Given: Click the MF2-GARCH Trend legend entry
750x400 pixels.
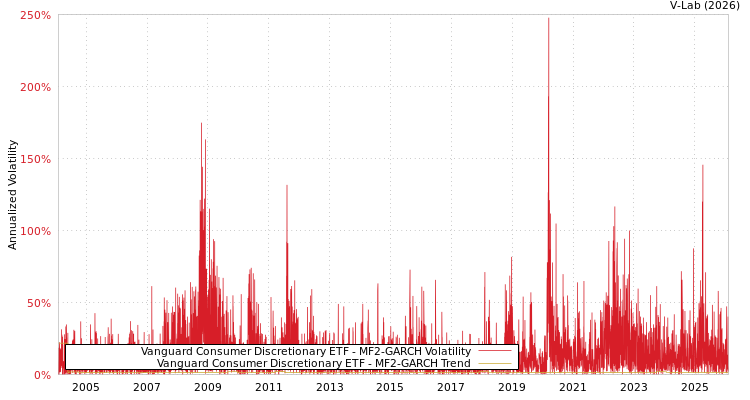Looking at the screenshot, I should pyautogui.click(x=314, y=363).
